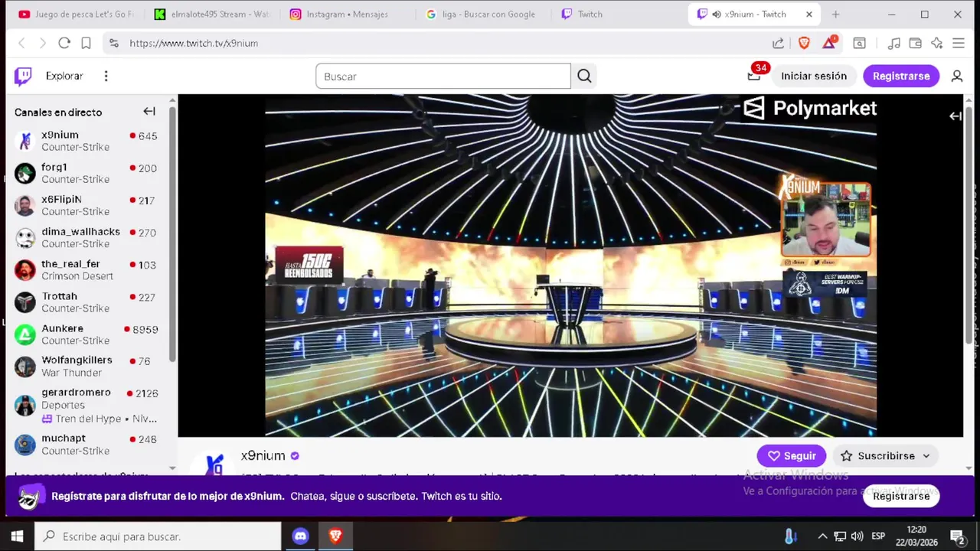Switch to the plain Twitch tab
This screenshot has width=980, height=551.
[617, 14]
